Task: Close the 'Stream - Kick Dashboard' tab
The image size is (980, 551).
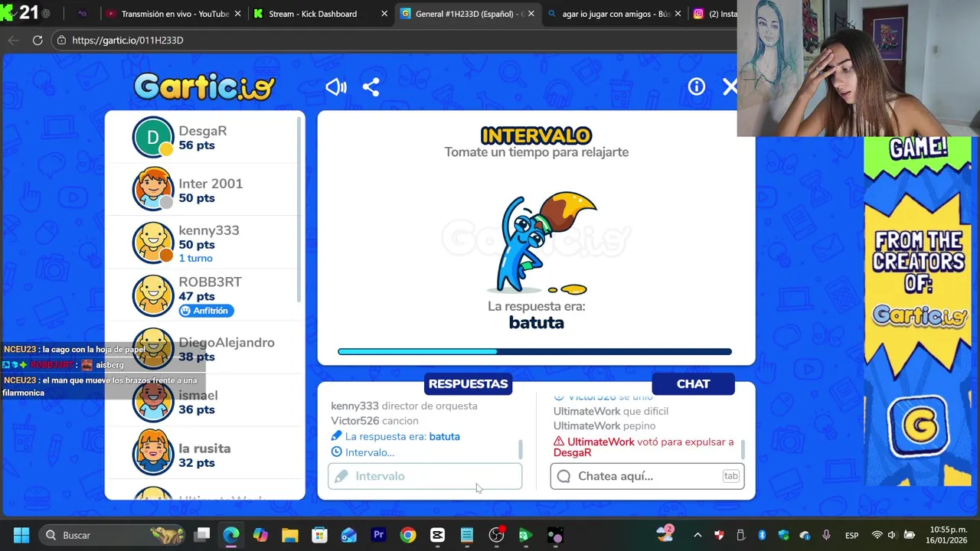Action: coord(384,14)
